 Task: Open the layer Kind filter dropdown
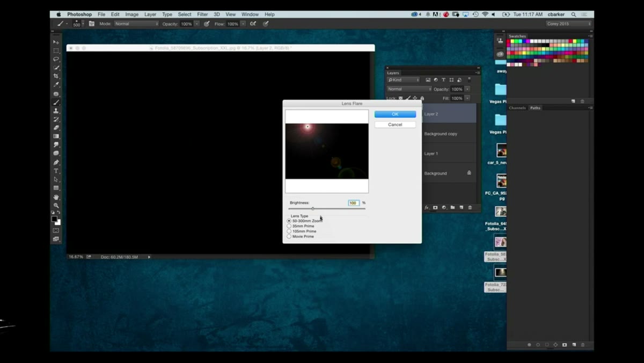(403, 80)
